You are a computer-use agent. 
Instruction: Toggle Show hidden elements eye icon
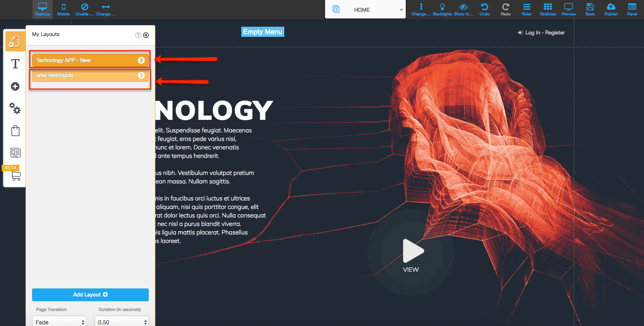click(463, 9)
